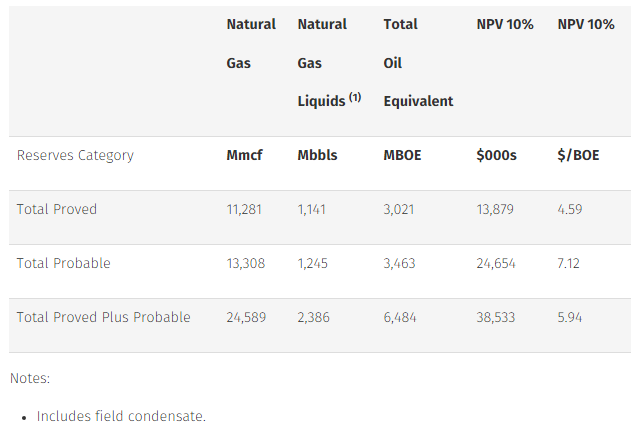Select the Total Probable row label
Viewport: 639px width, 428px height.
64,263
